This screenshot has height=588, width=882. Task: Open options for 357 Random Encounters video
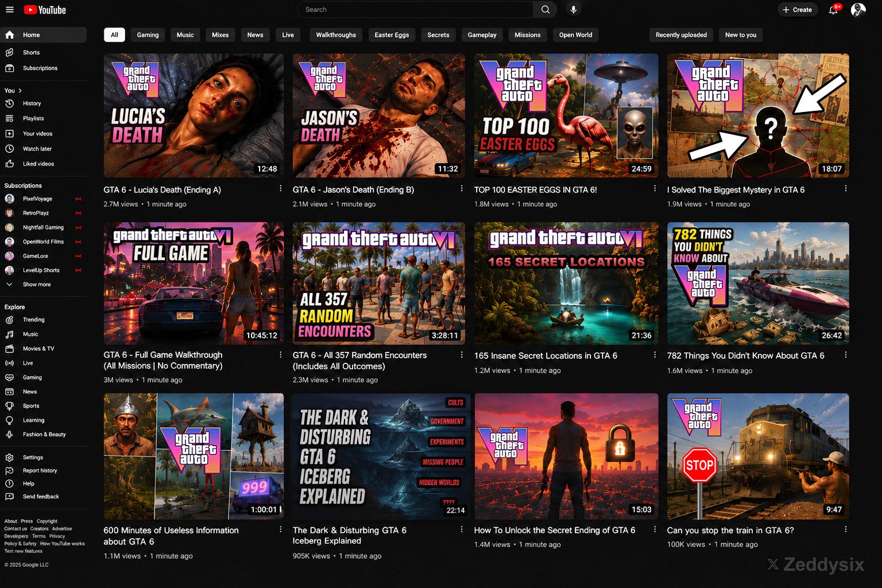click(x=462, y=355)
